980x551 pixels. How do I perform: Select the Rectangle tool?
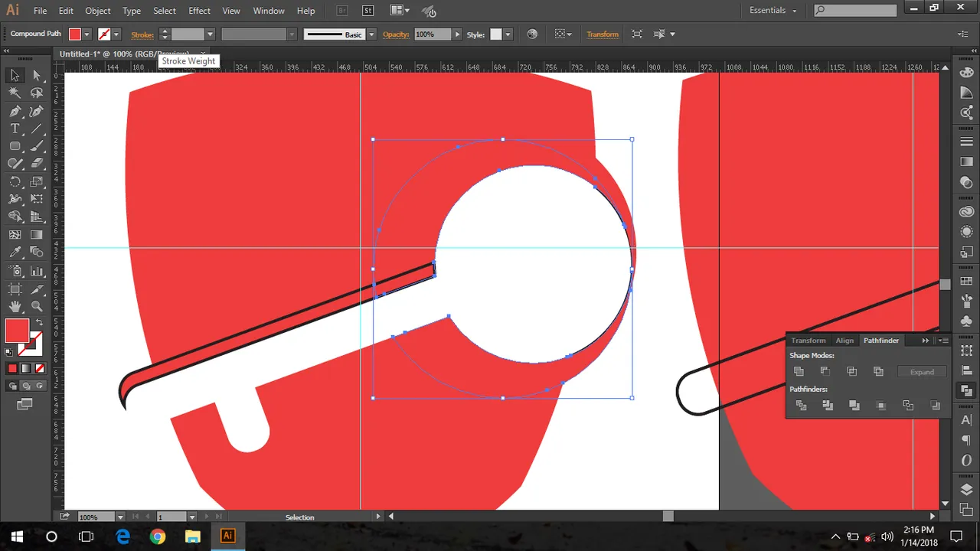pyautogui.click(x=15, y=146)
